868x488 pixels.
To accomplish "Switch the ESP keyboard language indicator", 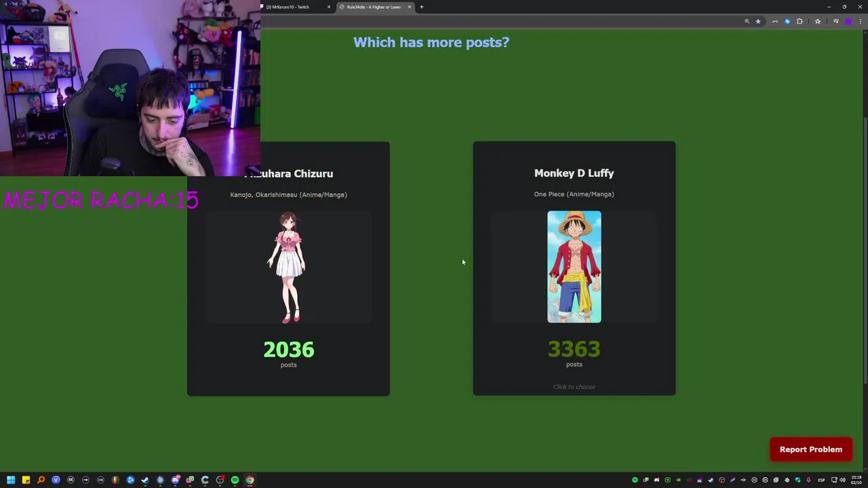I will click(x=821, y=480).
